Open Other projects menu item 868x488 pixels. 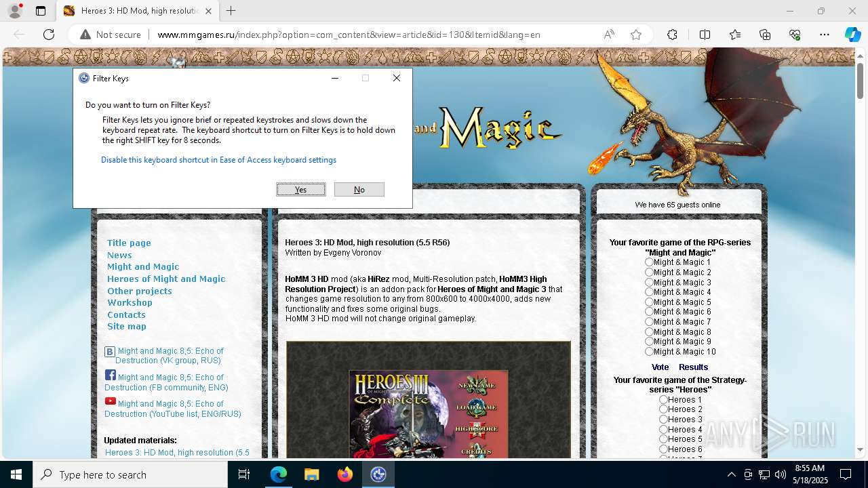[x=139, y=291]
